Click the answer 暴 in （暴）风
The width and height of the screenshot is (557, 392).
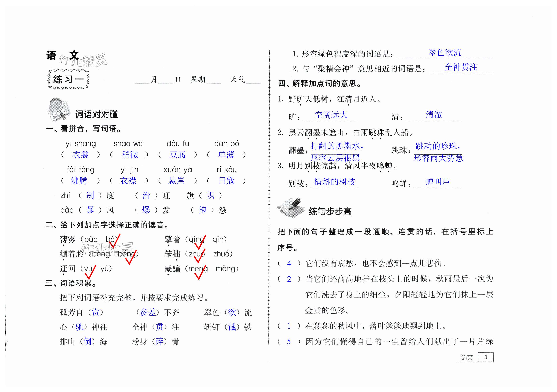[x=90, y=210]
